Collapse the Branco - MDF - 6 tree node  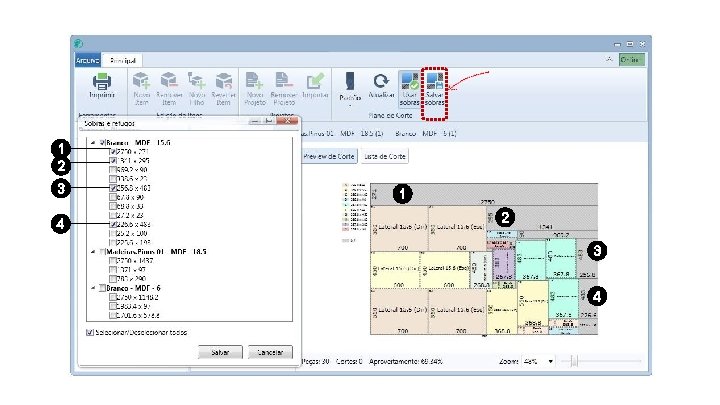93,288
